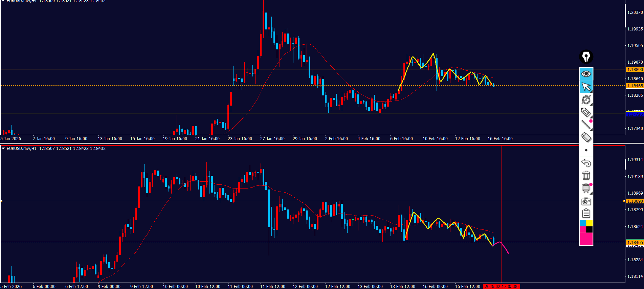
Task: Select the arrow cursor tool
Action: click(x=586, y=87)
